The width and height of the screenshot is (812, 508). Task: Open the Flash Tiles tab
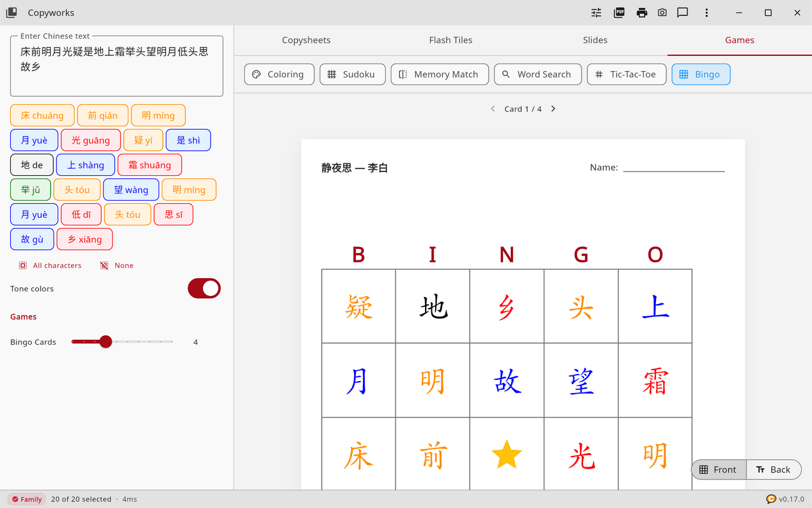(x=450, y=40)
